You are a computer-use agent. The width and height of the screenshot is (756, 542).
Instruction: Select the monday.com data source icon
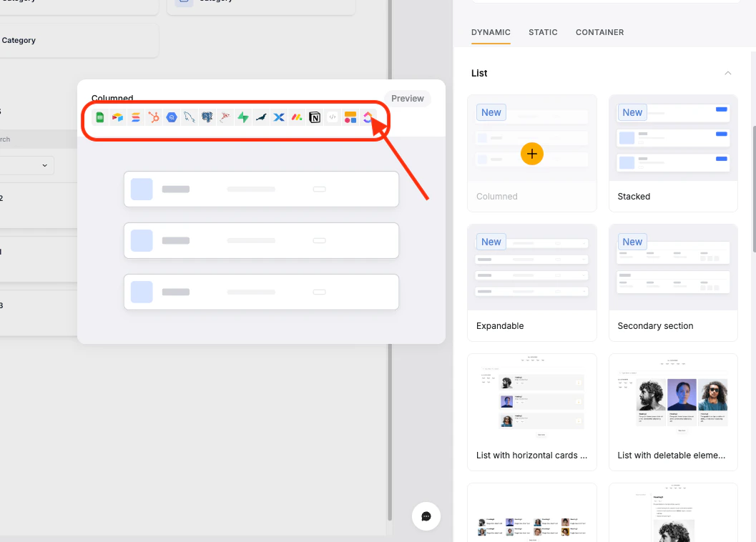297,117
